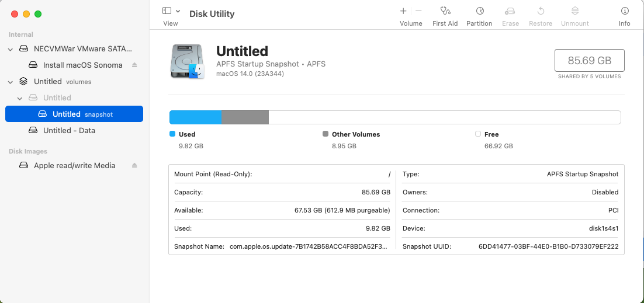Click the Erase toolbar icon
Viewport: 644px width, 303px height.
tap(510, 11)
